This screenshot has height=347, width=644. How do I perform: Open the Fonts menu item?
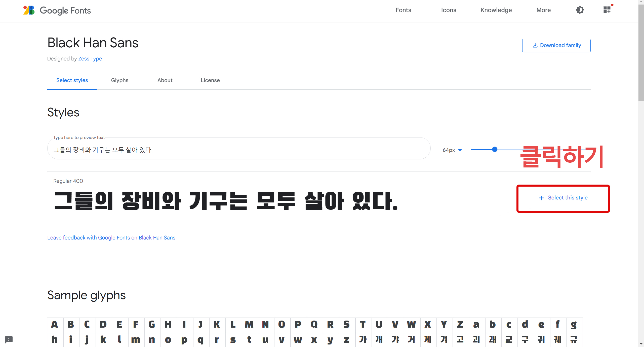point(403,10)
